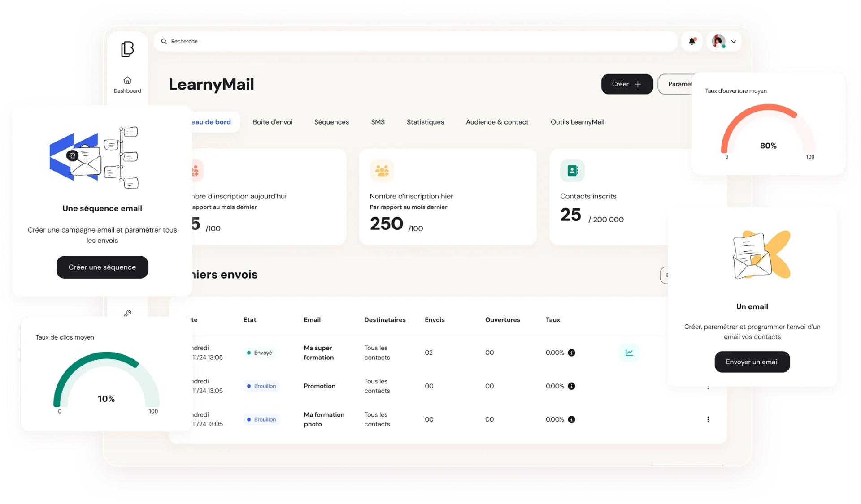Click the Envois value 02 for Ma super formation
The height and width of the screenshot is (504, 861).
pyautogui.click(x=429, y=353)
